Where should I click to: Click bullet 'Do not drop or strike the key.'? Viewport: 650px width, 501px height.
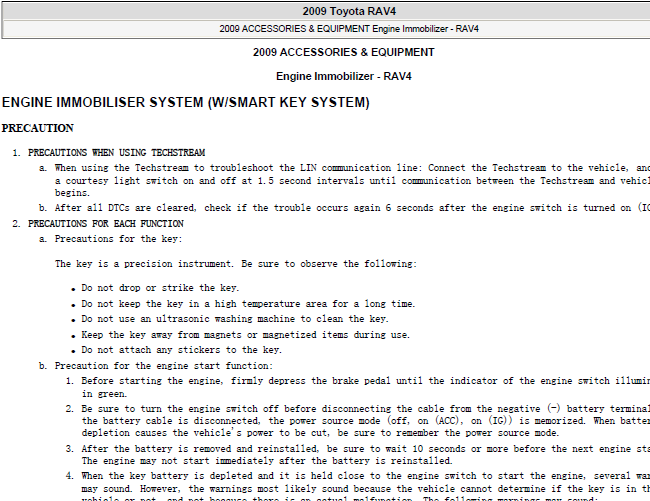[x=160, y=288]
